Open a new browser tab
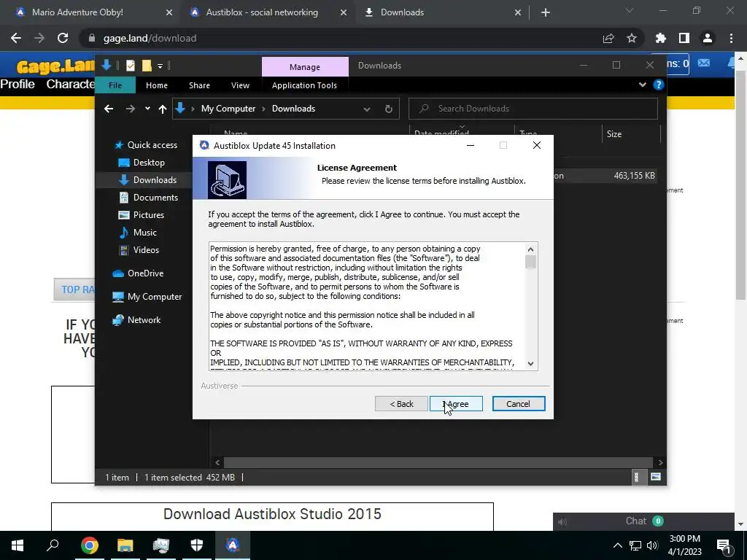This screenshot has width=747, height=560. [x=546, y=12]
